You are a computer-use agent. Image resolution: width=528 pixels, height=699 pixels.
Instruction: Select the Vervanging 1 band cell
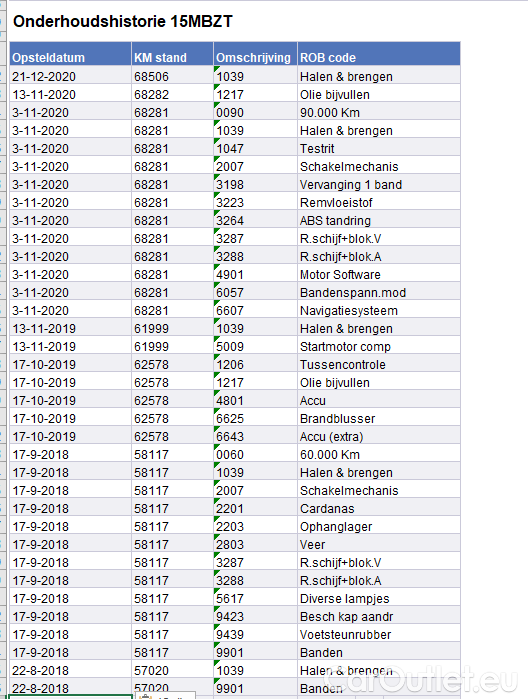point(379,185)
